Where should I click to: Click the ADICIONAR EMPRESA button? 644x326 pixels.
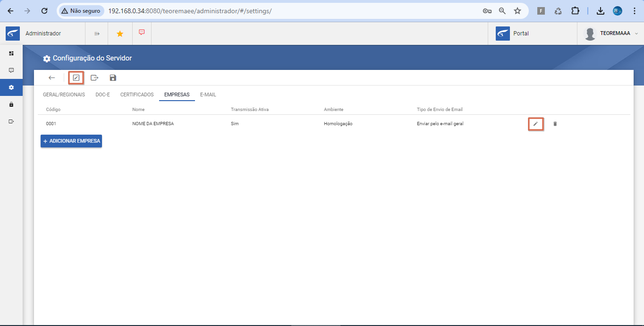point(71,141)
